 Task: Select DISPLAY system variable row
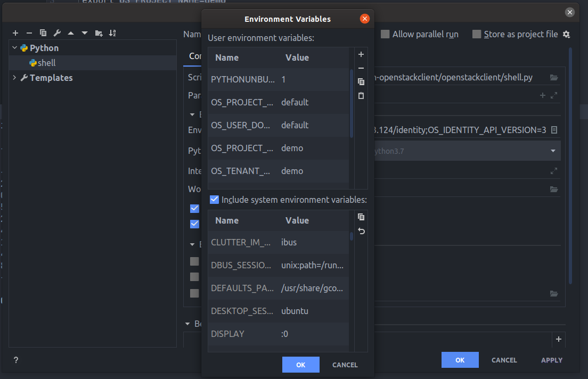click(279, 334)
